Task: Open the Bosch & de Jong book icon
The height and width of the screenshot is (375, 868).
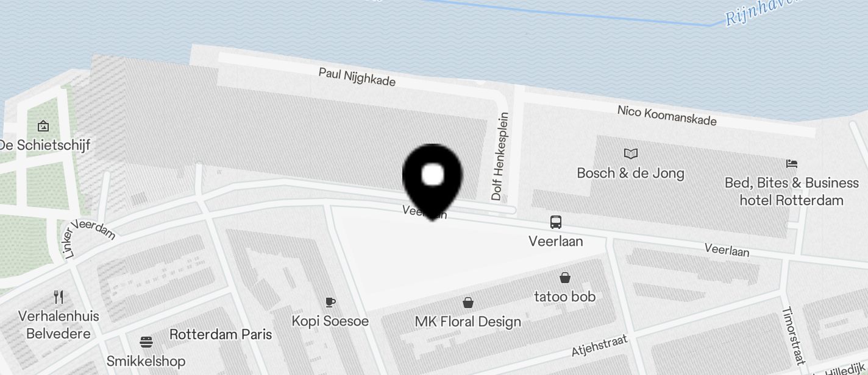Action: (631, 154)
